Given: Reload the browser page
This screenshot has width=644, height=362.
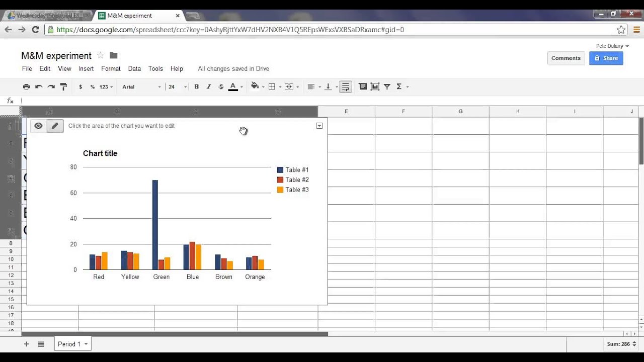Looking at the screenshot, I should tap(35, 30).
